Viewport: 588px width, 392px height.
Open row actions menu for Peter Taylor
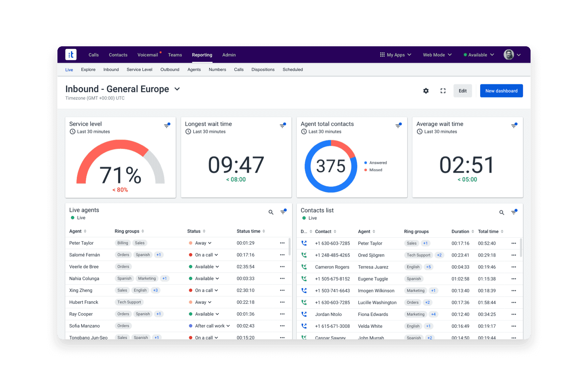coord(282,243)
